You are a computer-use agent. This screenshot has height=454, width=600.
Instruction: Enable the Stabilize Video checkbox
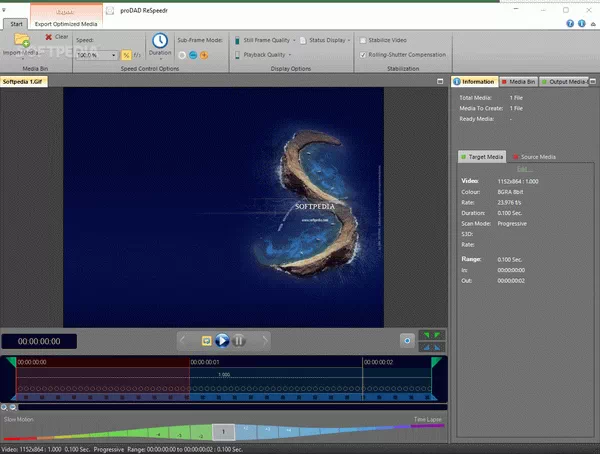(363, 40)
